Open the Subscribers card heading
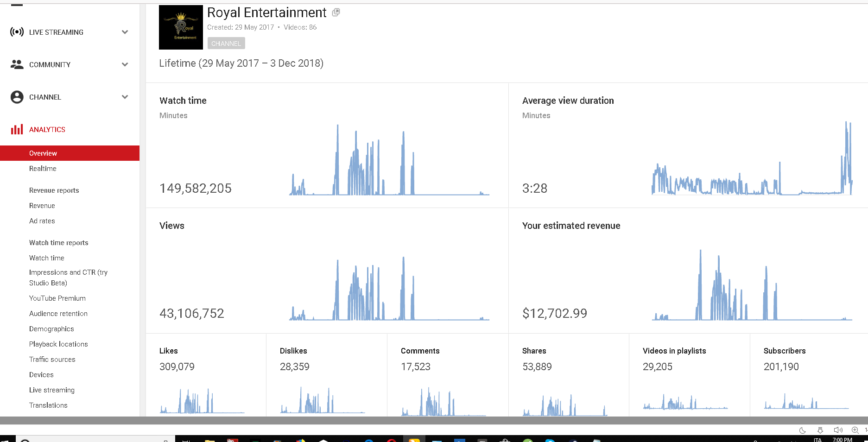Image resolution: width=868 pixels, height=442 pixels. click(x=785, y=351)
